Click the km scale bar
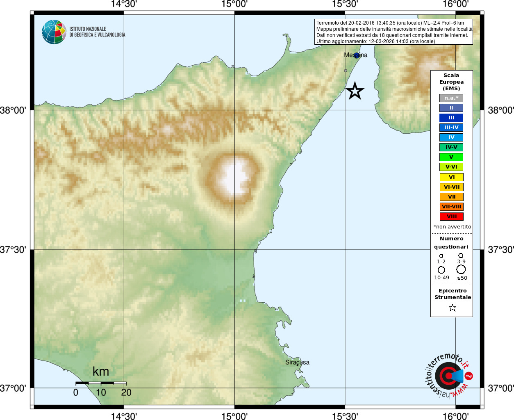 pos(101,383)
